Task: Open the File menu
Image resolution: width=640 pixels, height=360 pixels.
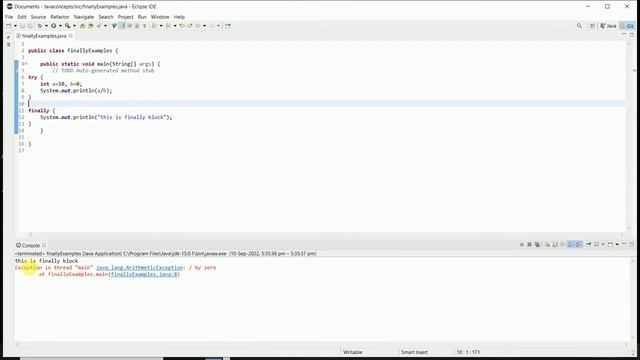Action: 9,17
